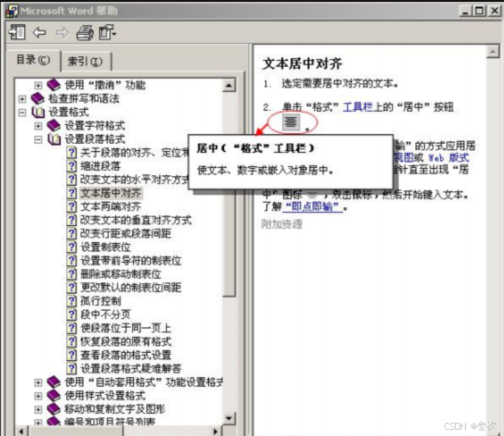This screenshot has width=504, height=436.
Task: Click the content pane scroll up arrow
Action: click(x=492, y=52)
